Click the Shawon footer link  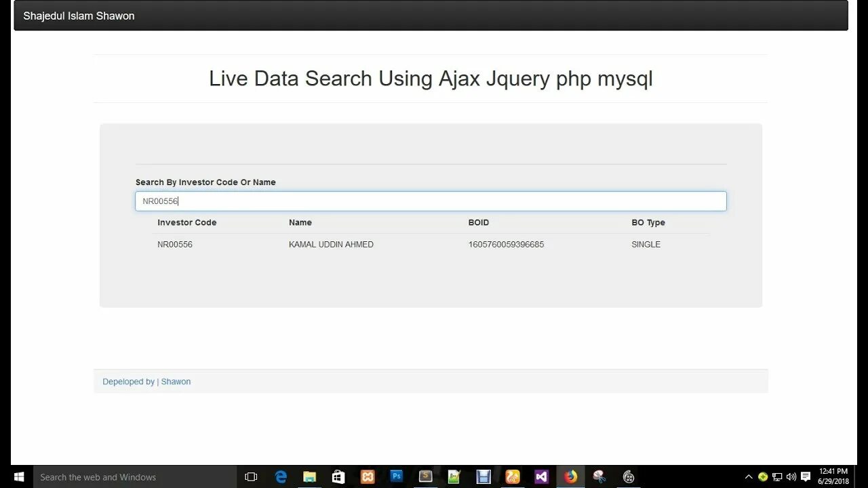[176, 382]
